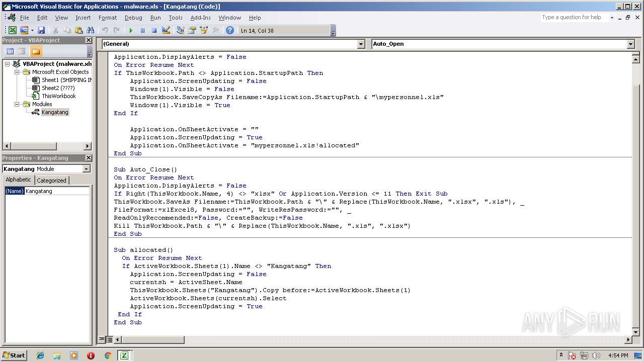Open the Help menu
This screenshot has height=362, width=644.
point(255,18)
